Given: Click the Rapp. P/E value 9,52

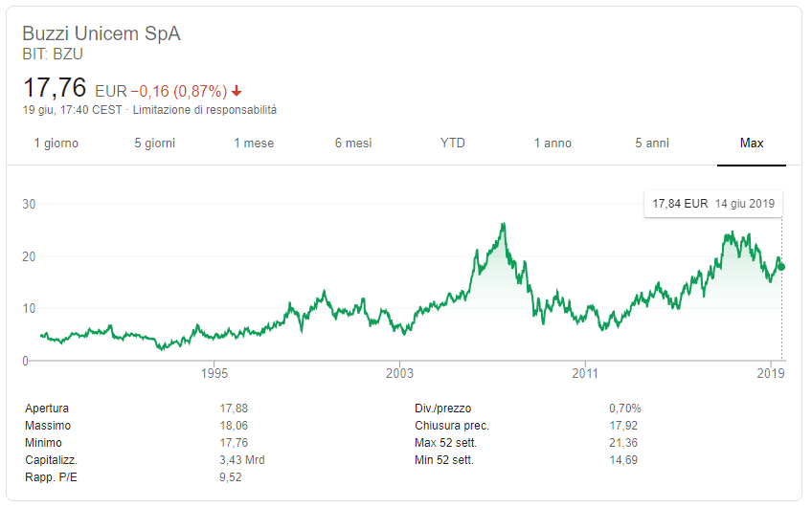Looking at the screenshot, I should (231, 477).
